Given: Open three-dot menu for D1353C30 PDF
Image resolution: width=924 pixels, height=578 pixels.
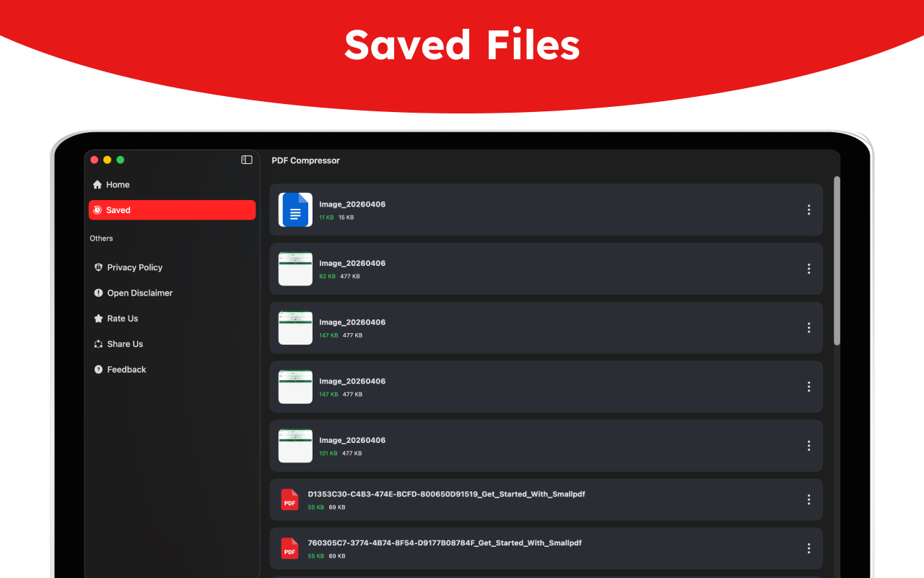Looking at the screenshot, I should click(808, 500).
